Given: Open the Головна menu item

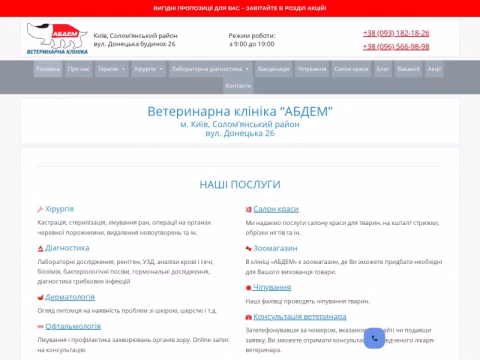Looking at the screenshot, I should (48, 69).
